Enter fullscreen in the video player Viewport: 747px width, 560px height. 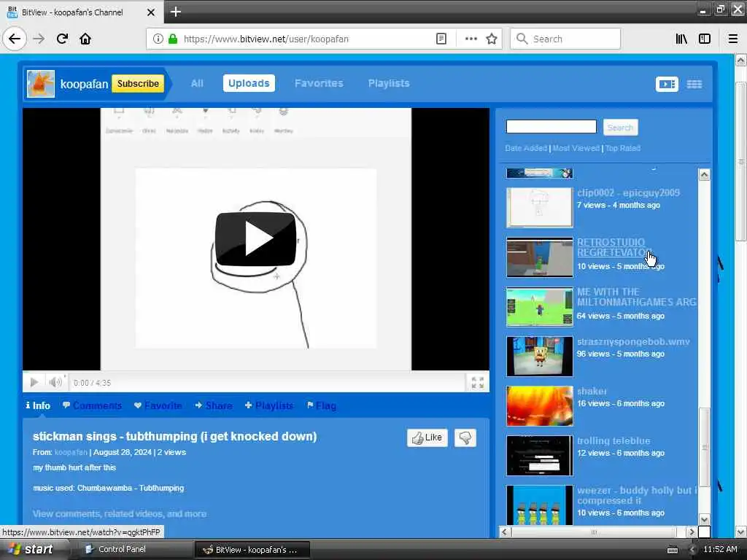click(477, 382)
